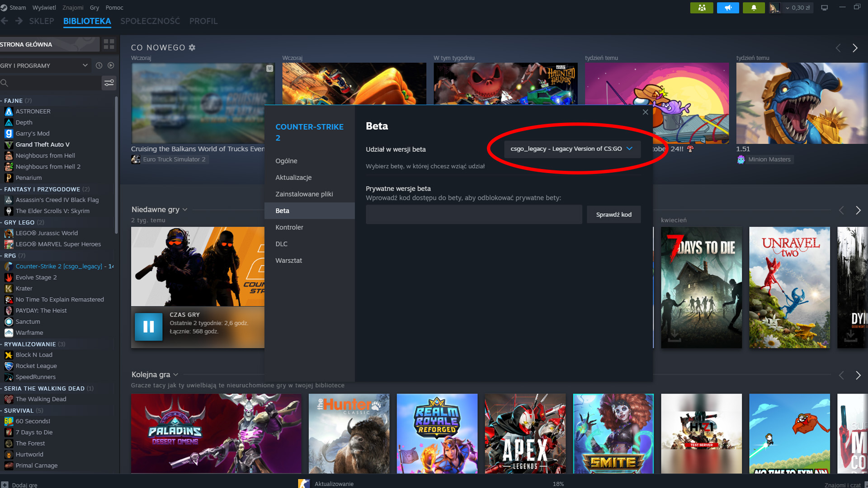Image resolution: width=868 pixels, height=488 pixels.
Task: Open the 7 Days to Die cover
Action: [x=701, y=287]
